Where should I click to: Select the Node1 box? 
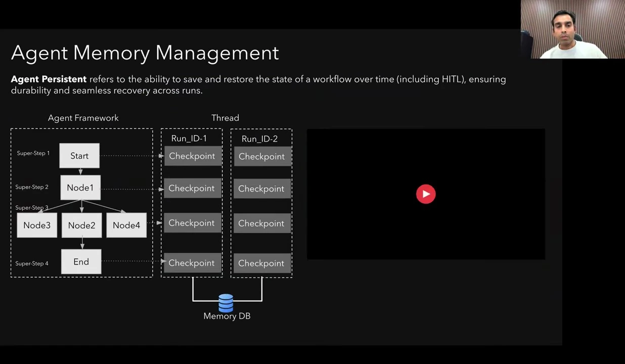point(80,188)
